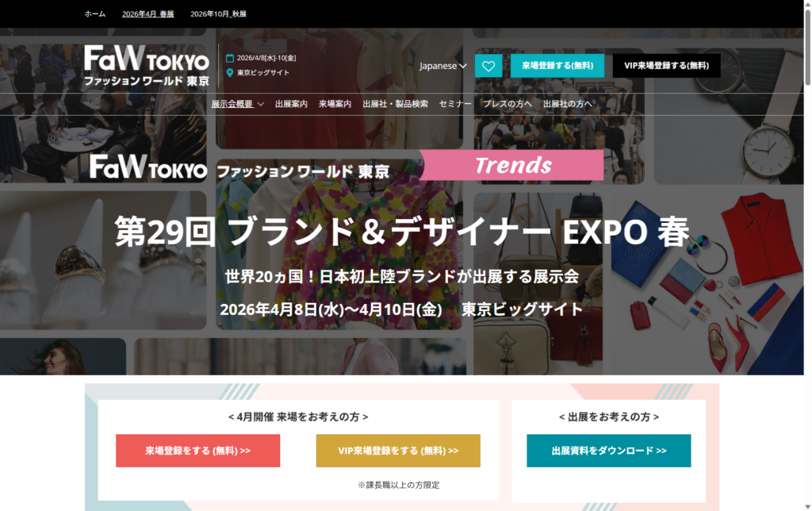
Task: Open the セミナー navigation item
Action: coord(455,104)
